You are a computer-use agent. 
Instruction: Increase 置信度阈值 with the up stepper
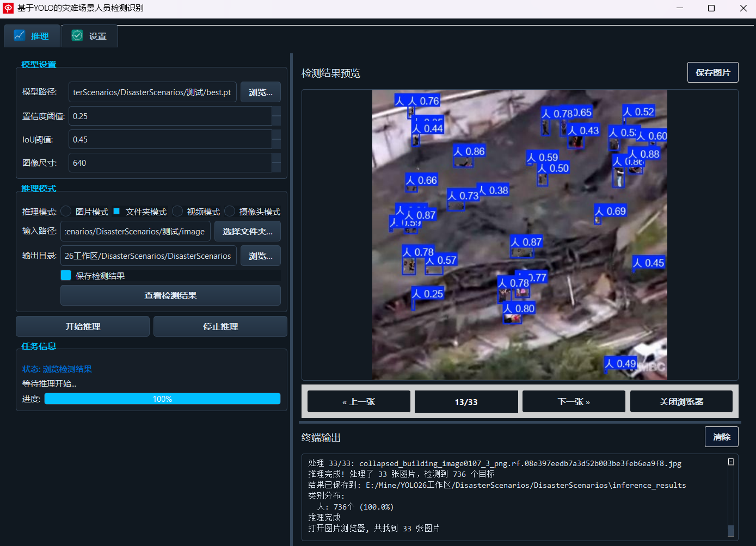(x=276, y=111)
